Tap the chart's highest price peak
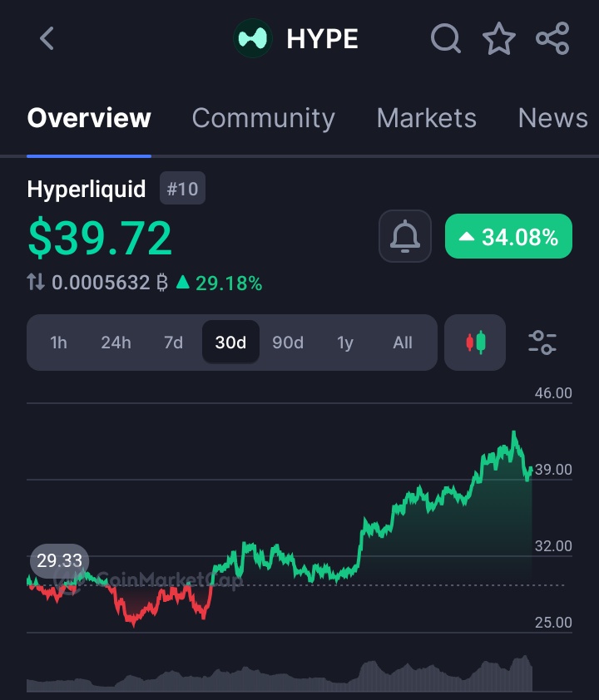 (513, 432)
